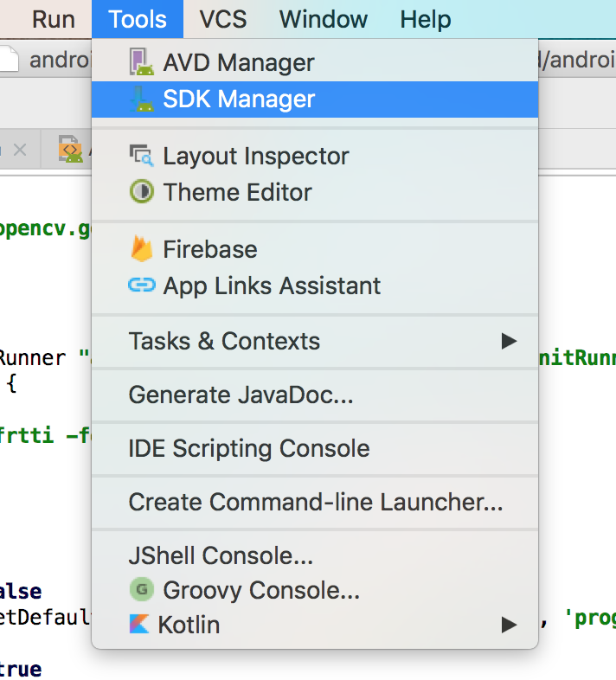Open Theme Editor
Screen dimensions: 616x680
315,192
